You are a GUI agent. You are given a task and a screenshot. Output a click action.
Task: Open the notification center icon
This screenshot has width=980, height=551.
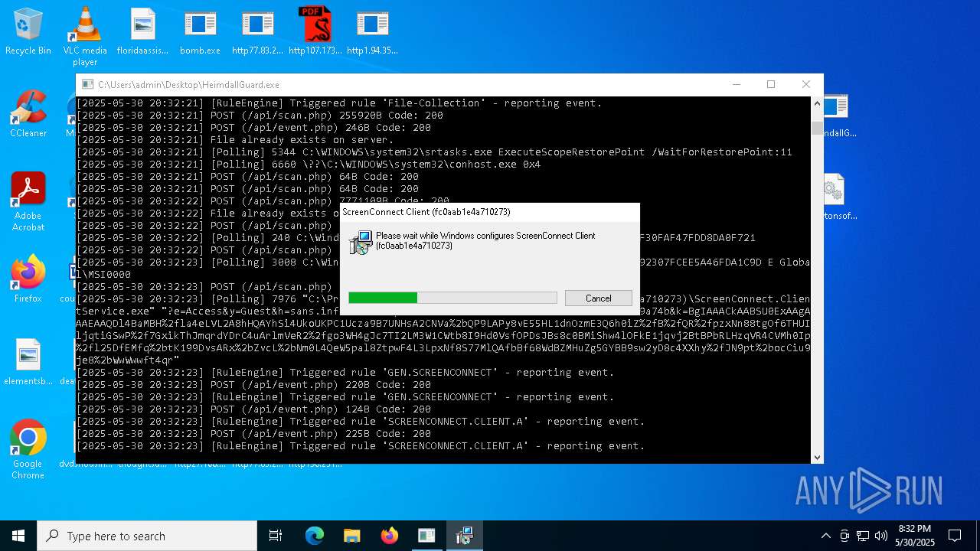coord(955,536)
